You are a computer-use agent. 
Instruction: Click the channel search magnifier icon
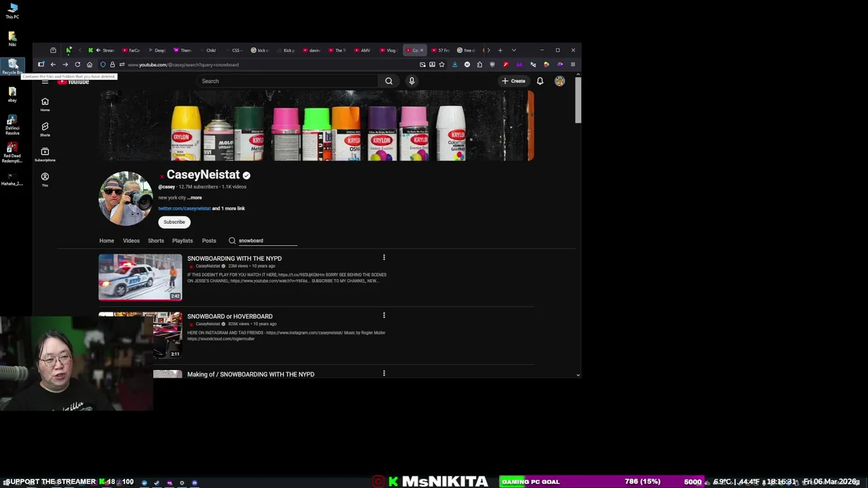pos(232,241)
